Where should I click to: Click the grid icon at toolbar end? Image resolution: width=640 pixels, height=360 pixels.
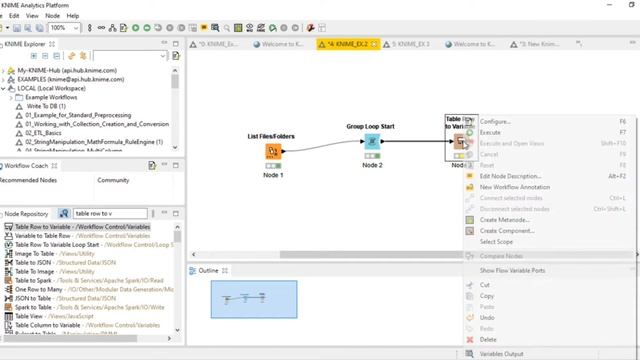pos(322,28)
